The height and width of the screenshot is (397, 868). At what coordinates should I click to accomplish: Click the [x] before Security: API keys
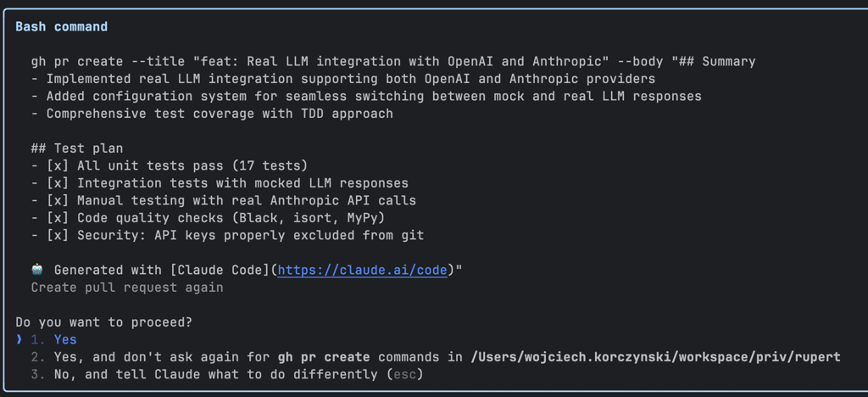[x=58, y=235]
